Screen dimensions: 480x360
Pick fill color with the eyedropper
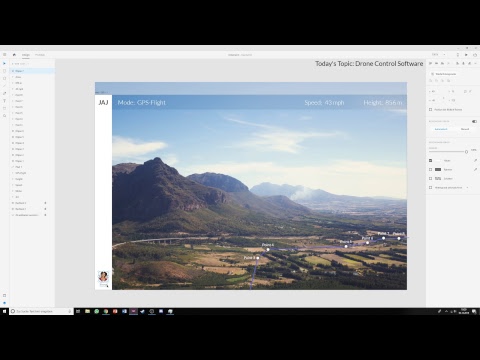(475, 160)
